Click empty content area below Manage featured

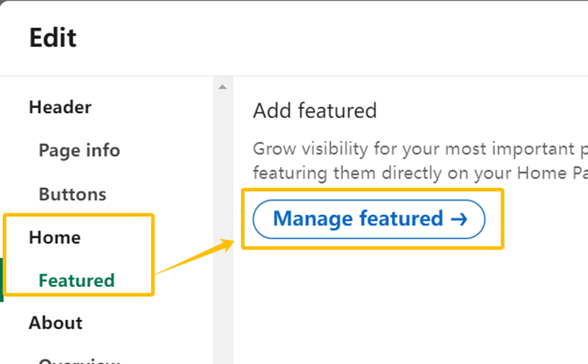410,307
